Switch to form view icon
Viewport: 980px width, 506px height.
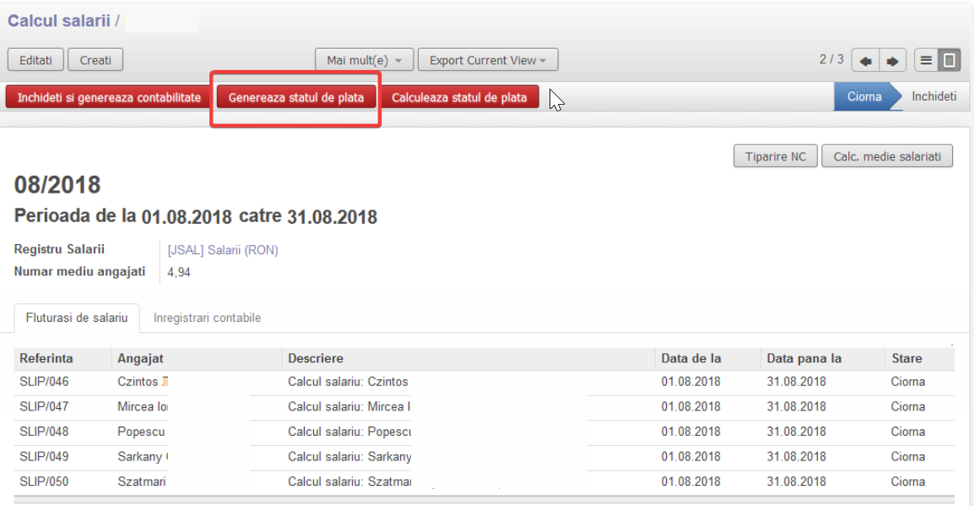click(x=950, y=61)
